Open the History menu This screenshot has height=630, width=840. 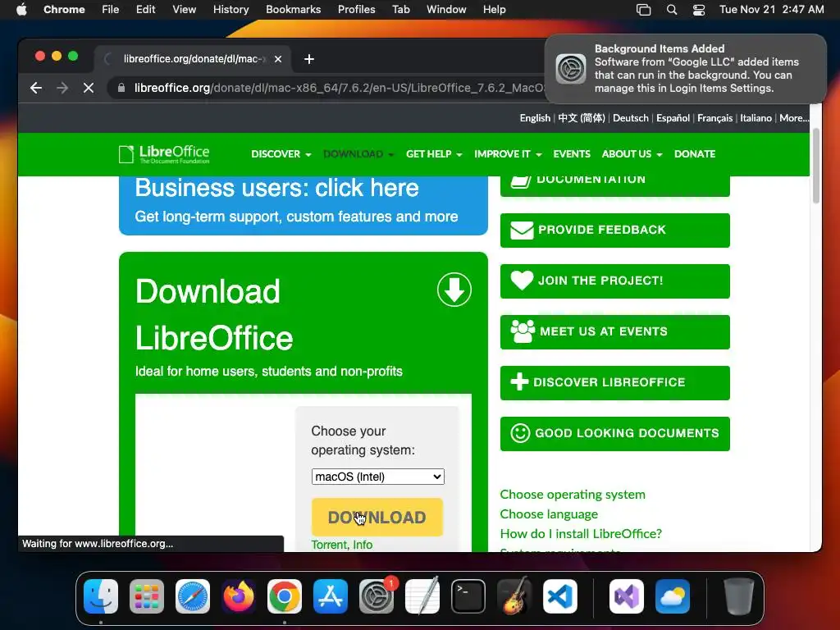(x=231, y=9)
